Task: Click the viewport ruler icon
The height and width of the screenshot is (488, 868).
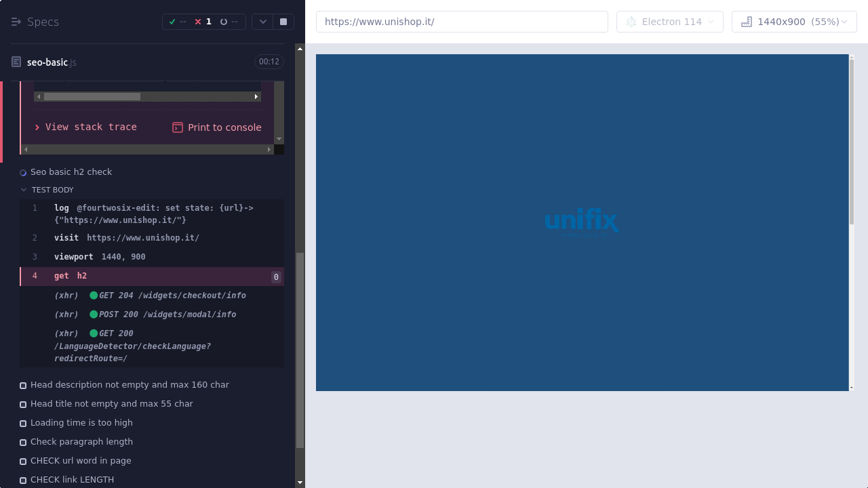Action: tap(747, 22)
